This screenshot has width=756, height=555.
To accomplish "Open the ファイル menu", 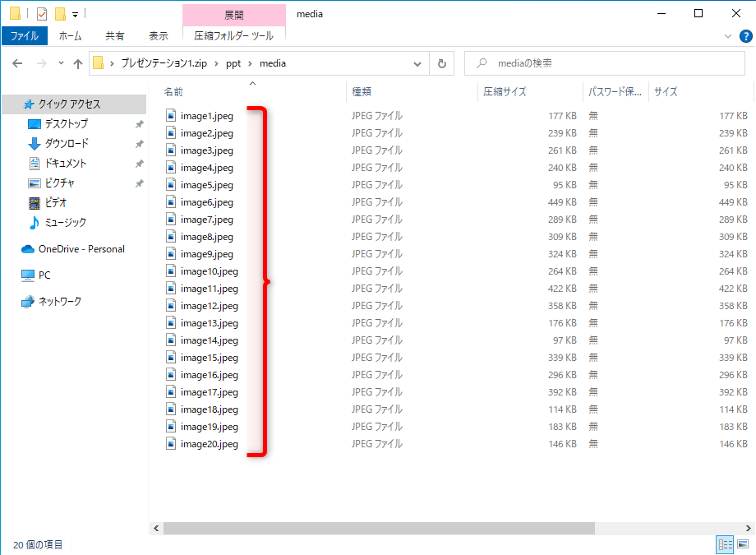I will pyautogui.click(x=26, y=35).
